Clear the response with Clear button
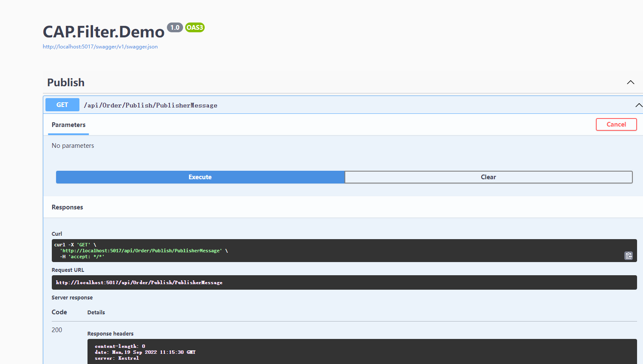Screen dimensions: 643x364 [x=488, y=177]
